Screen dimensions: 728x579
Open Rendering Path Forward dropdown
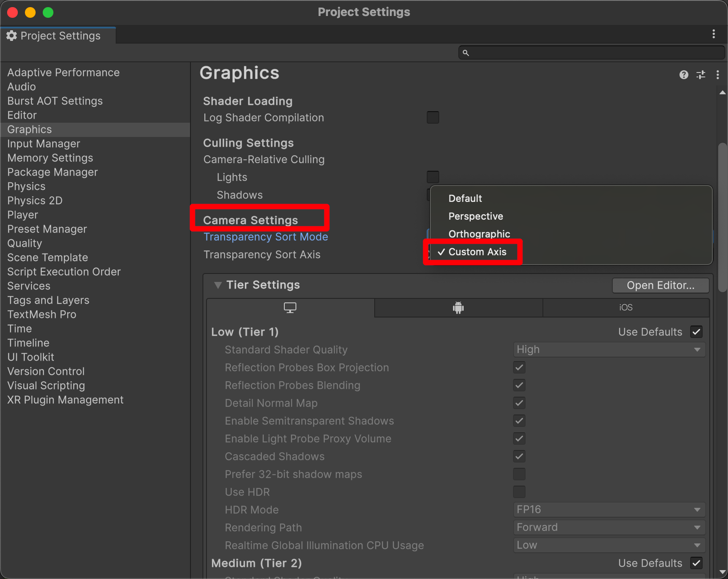coord(609,527)
